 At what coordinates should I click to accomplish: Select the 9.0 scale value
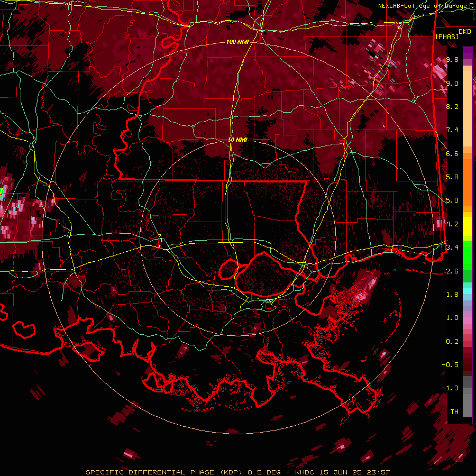(x=452, y=83)
